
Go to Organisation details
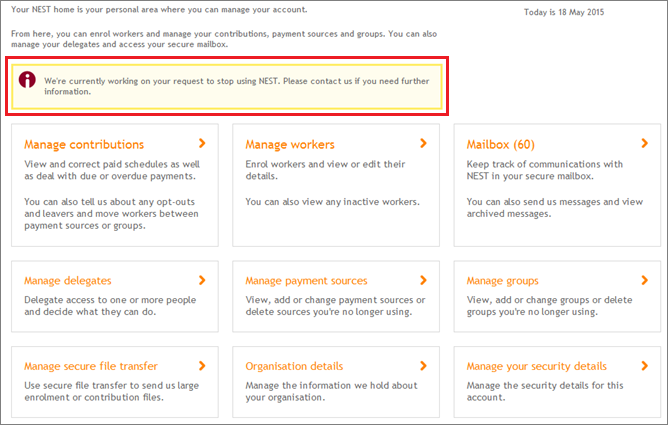[294, 366]
